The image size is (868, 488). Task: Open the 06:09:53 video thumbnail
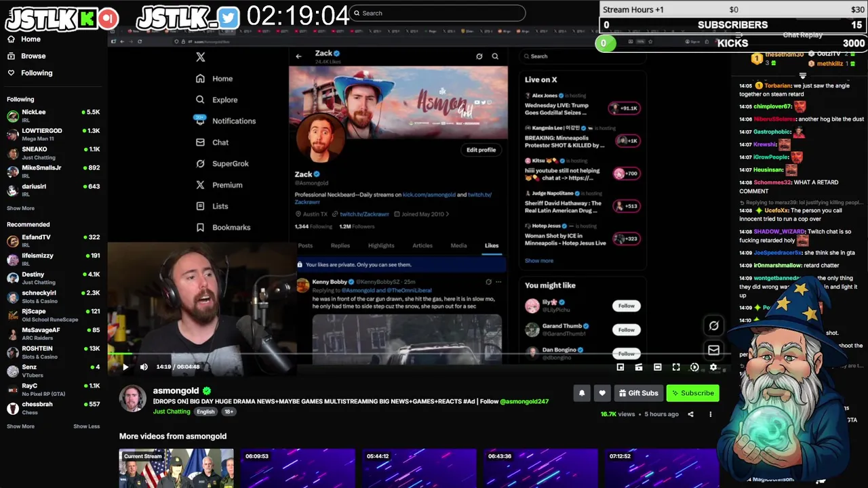pyautogui.click(x=298, y=468)
